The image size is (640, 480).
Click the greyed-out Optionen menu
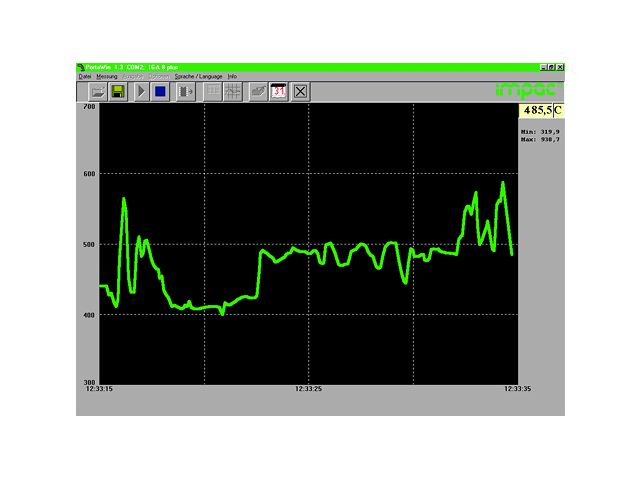click(159, 76)
